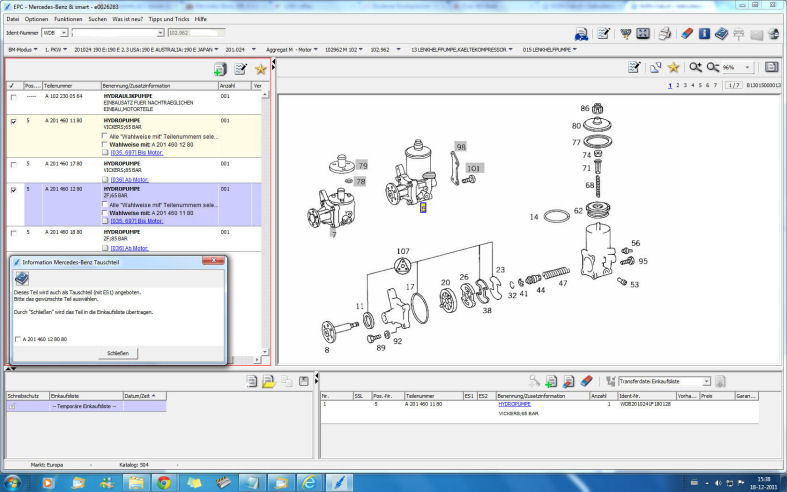Click the full image view icon at right

pos(771,67)
